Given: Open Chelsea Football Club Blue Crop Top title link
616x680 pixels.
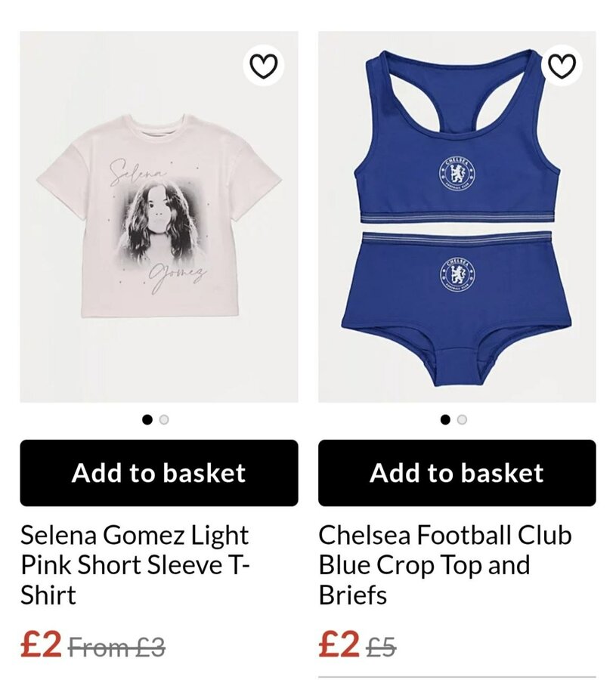Looking at the screenshot, I should 444,564.
